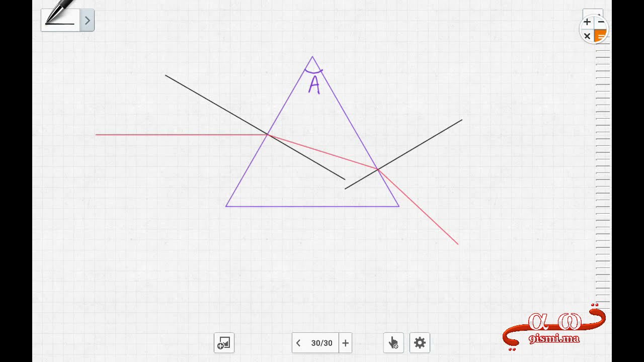Go to previous page arrow
644x362 pixels.
click(298, 343)
